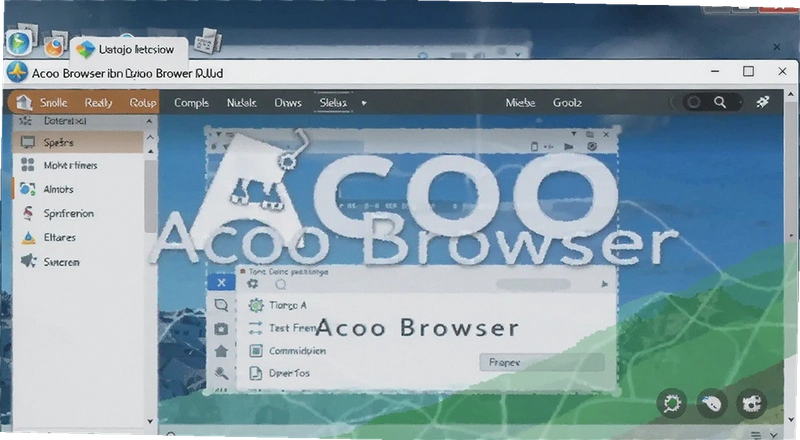Toggle the dark round switch near search

pyautogui.click(x=693, y=102)
